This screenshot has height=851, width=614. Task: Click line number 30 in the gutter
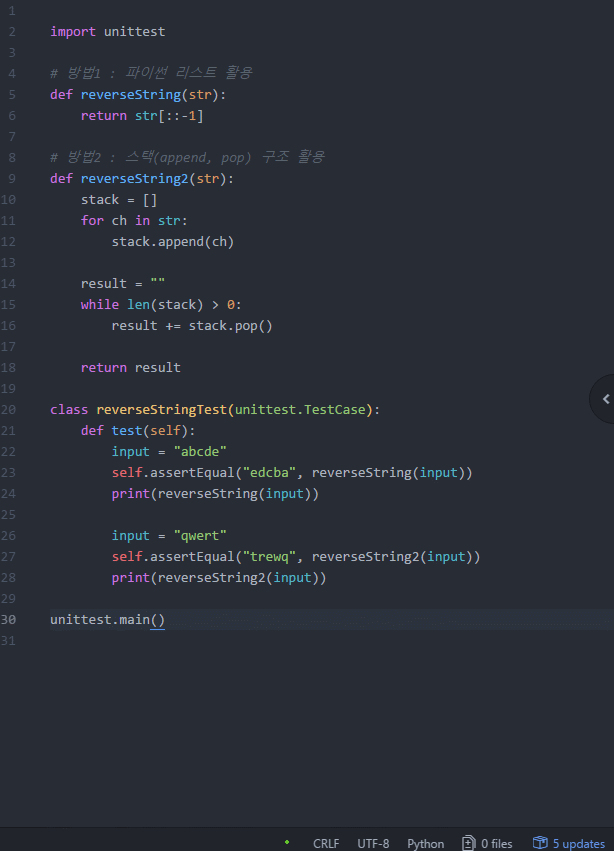tap(8, 619)
